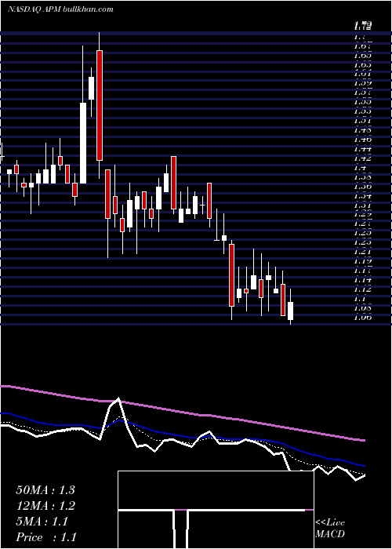Click the 1.19 price axis label
This screenshot has height=549, width=392.
tap(362, 261)
